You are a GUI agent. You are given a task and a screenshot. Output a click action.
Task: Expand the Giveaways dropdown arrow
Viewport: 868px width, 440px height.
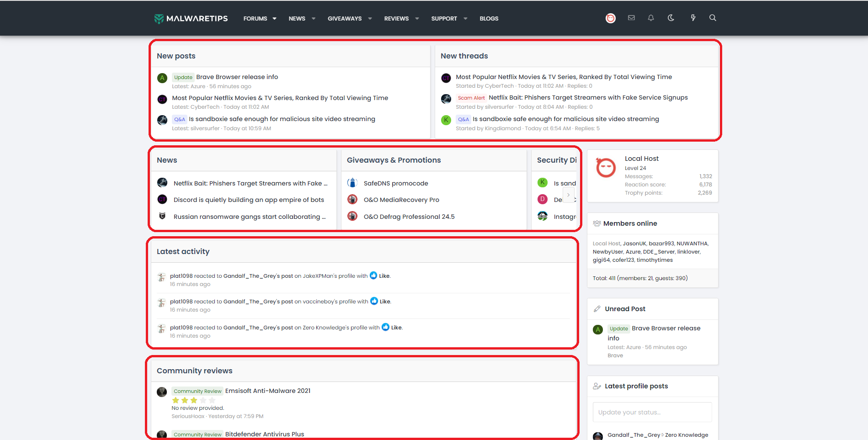coord(370,19)
